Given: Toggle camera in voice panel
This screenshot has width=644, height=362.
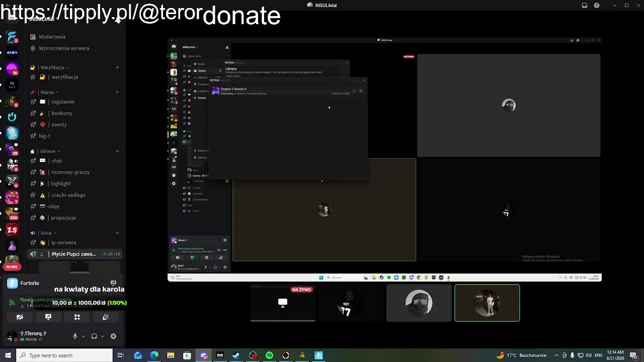Looking at the screenshot, I should click(x=20, y=317).
